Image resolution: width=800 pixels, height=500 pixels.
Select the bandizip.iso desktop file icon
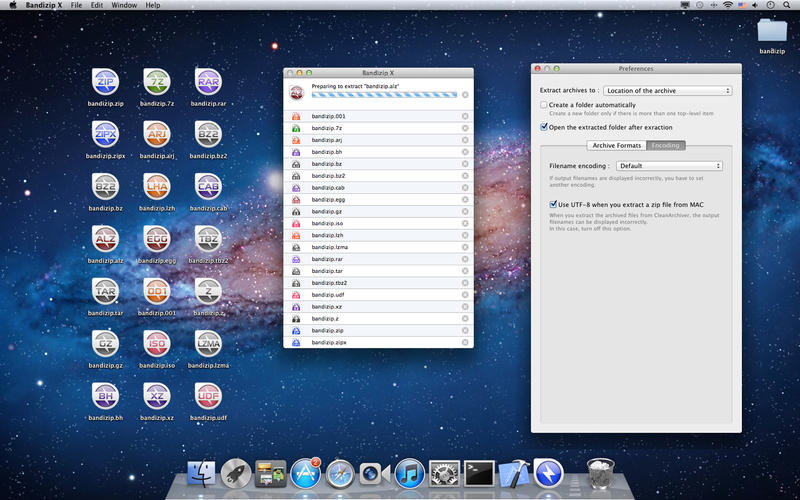coord(157,345)
